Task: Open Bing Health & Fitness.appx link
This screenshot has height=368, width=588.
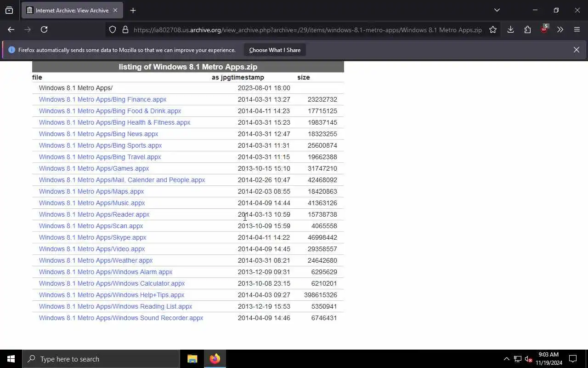Action: (x=114, y=122)
